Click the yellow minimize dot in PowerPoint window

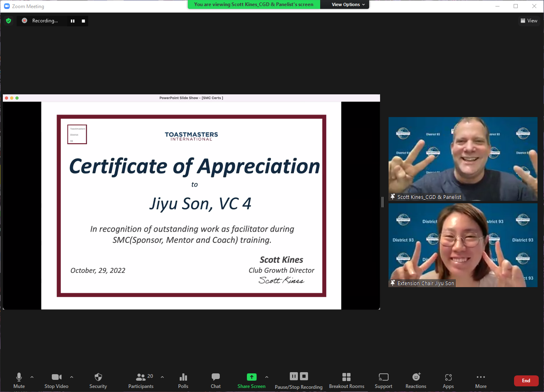12,98
